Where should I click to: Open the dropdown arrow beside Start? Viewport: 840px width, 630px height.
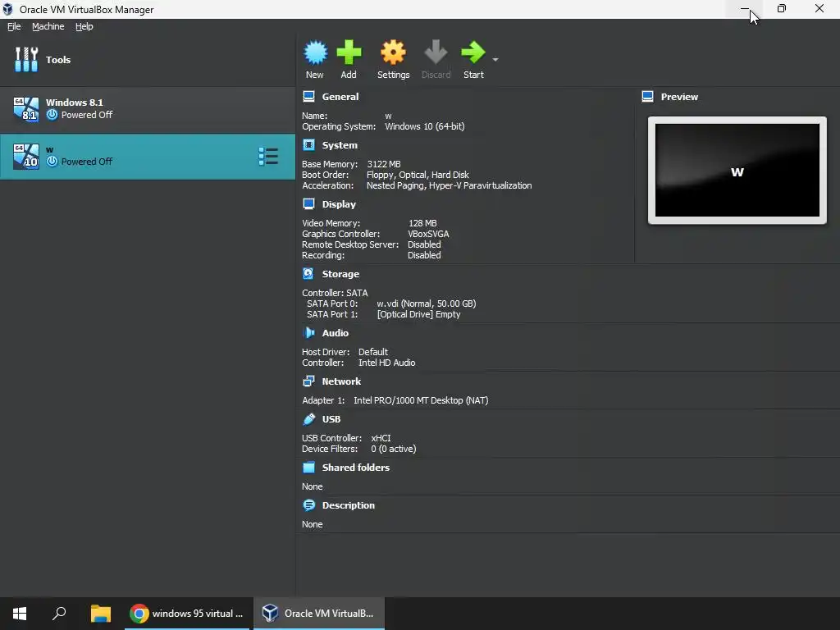(495, 59)
